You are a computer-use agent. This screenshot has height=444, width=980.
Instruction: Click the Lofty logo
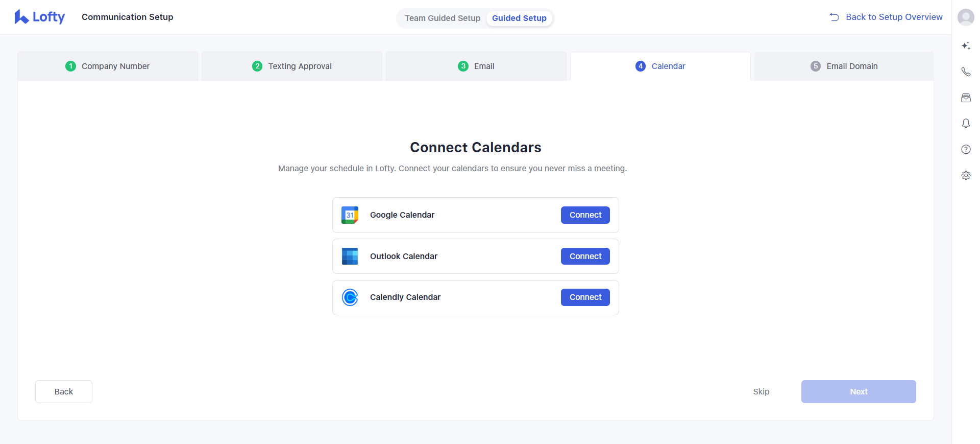pos(40,17)
